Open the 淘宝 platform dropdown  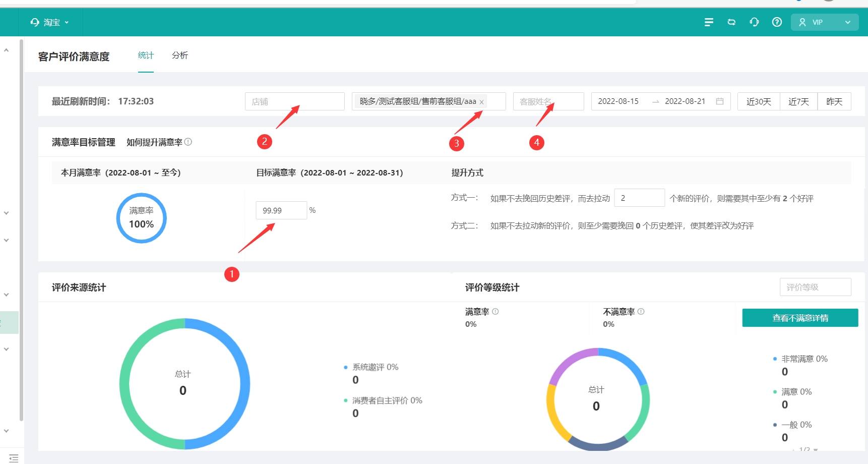click(x=49, y=22)
